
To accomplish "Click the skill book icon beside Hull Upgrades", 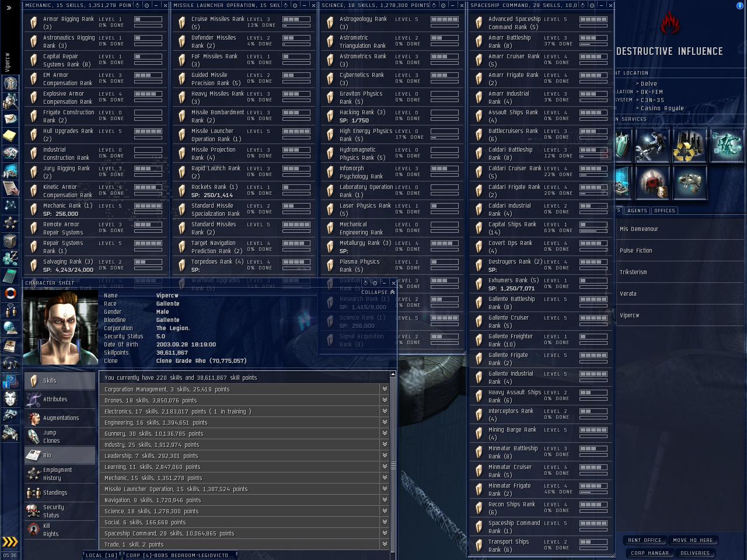I will click(34, 135).
